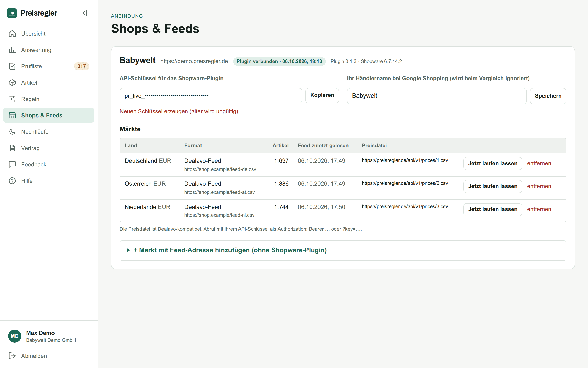588x368 pixels.
Task: Focus the API-Schlüssel input field
Action: (x=211, y=96)
